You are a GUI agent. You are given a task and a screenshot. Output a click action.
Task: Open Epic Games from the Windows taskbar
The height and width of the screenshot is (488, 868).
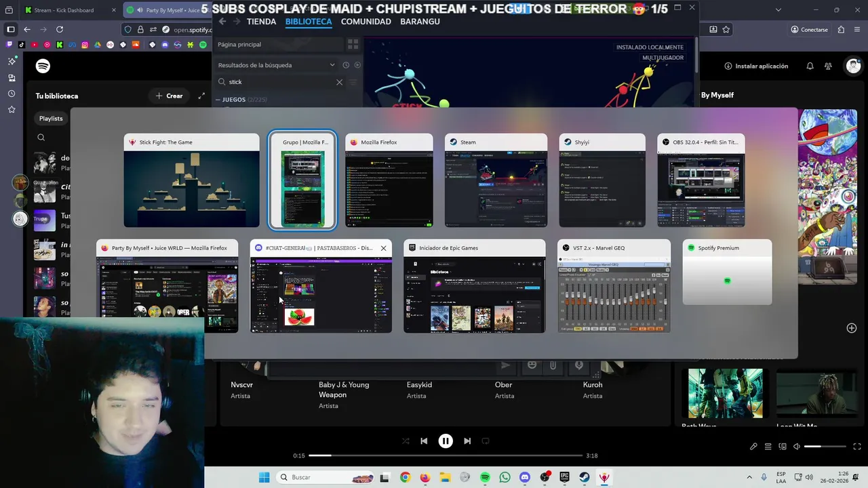[x=564, y=477]
